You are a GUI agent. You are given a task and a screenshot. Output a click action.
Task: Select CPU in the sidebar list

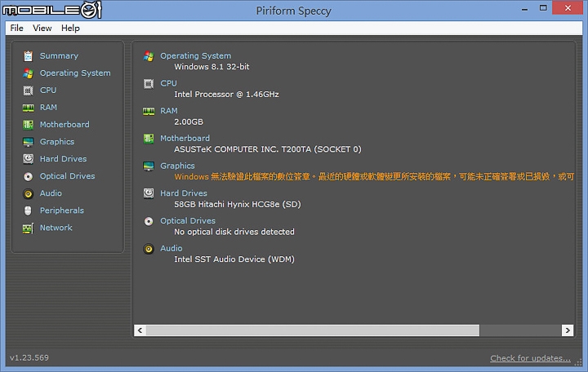point(48,91)
